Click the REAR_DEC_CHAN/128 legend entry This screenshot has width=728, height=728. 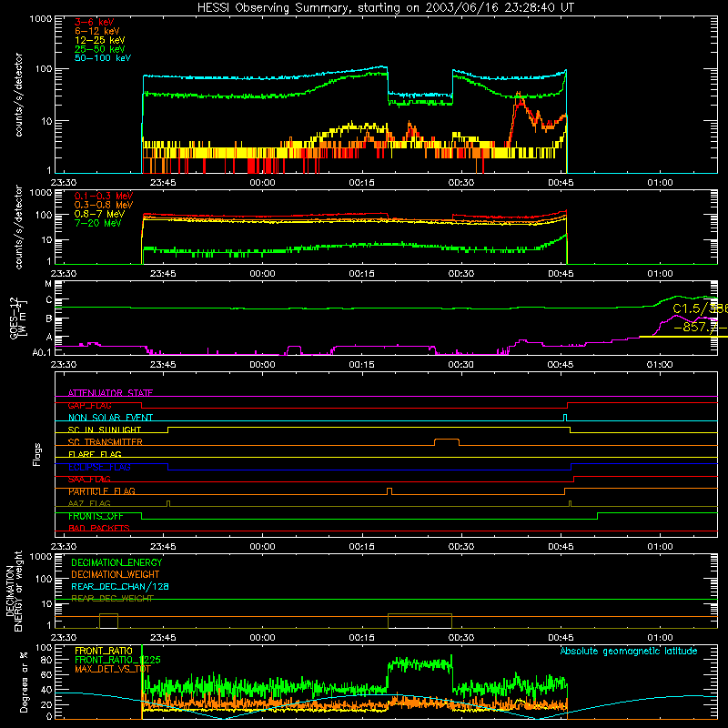tap(120, 586)
